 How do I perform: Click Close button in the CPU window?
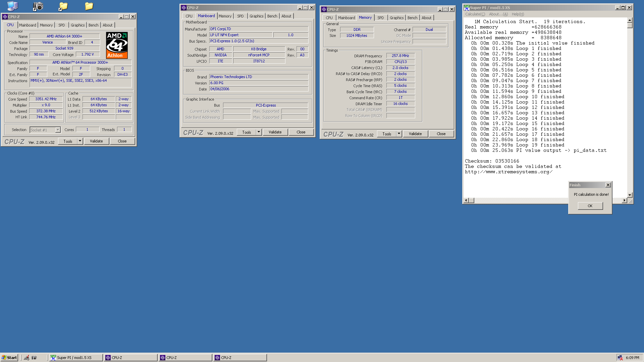122,141
